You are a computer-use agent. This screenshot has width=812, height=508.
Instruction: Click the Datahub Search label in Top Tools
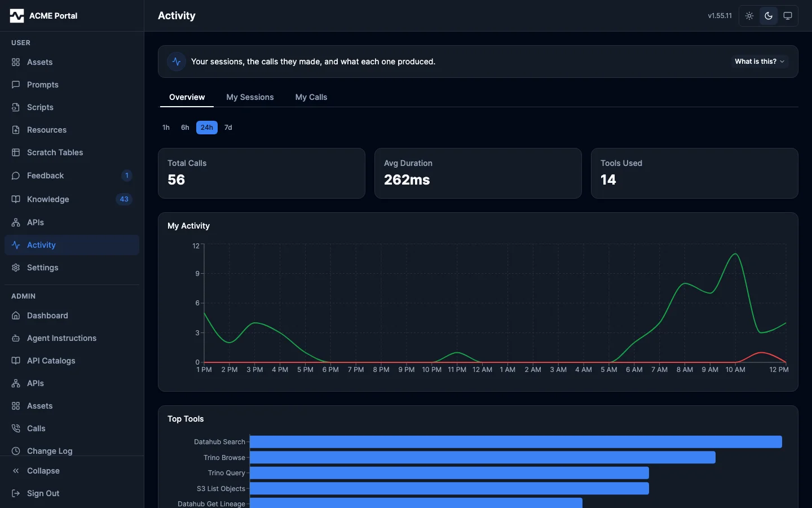click(x=220, y=442)
